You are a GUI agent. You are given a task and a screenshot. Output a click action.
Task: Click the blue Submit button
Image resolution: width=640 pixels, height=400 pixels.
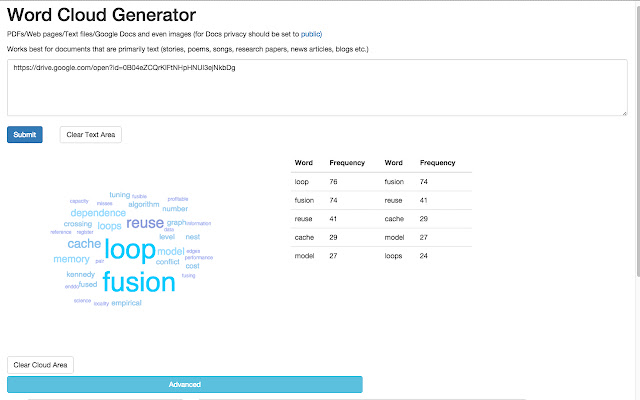tap(25, 134)
